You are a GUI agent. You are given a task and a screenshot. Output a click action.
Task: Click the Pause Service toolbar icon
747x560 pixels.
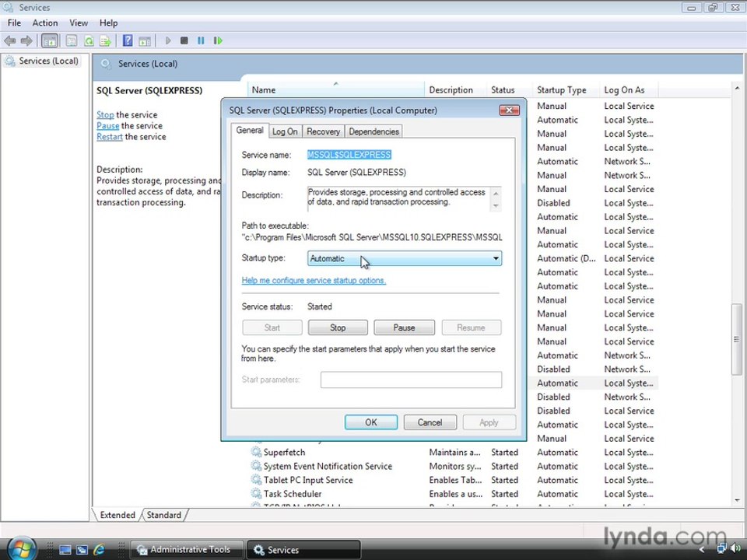(x=201, y=41)
